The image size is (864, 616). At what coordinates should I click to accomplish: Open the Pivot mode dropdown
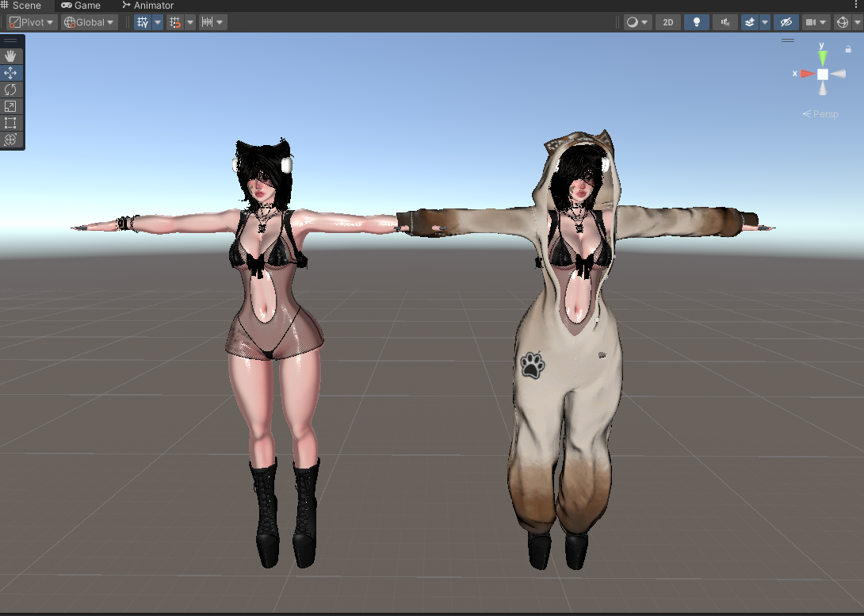pos(30,21)
